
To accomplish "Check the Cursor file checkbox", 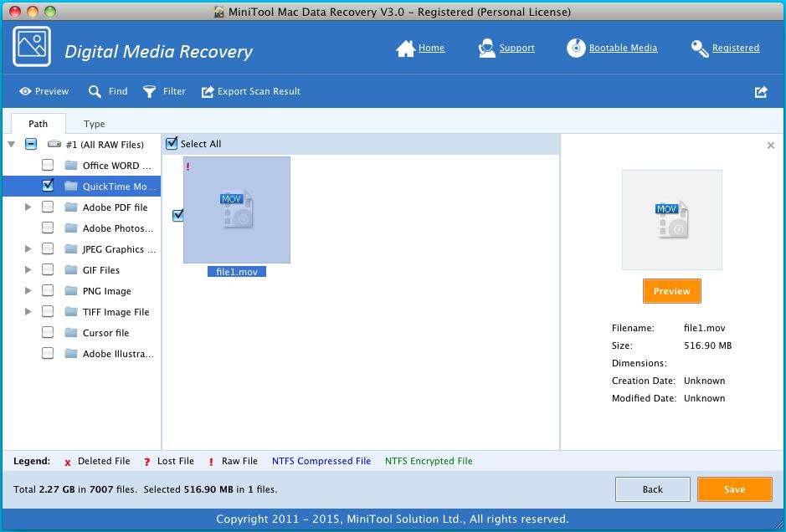I will click(x=48, y=332).
